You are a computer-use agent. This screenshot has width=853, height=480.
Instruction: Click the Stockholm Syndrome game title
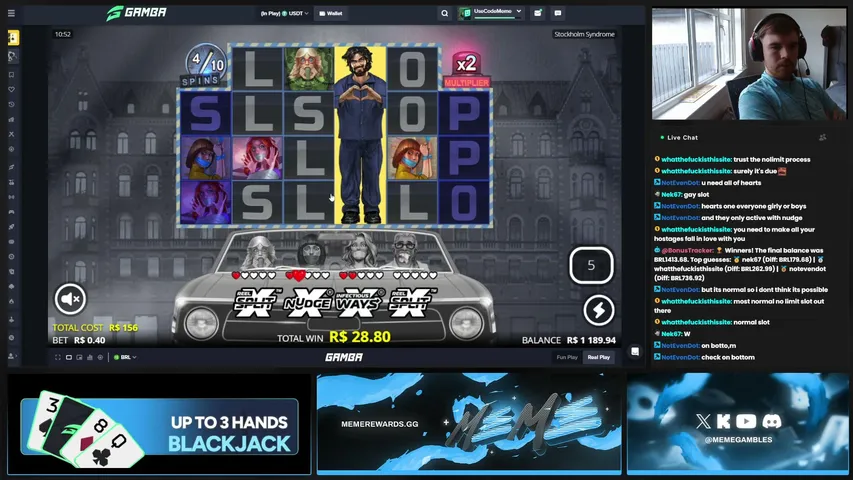(584, 34)
